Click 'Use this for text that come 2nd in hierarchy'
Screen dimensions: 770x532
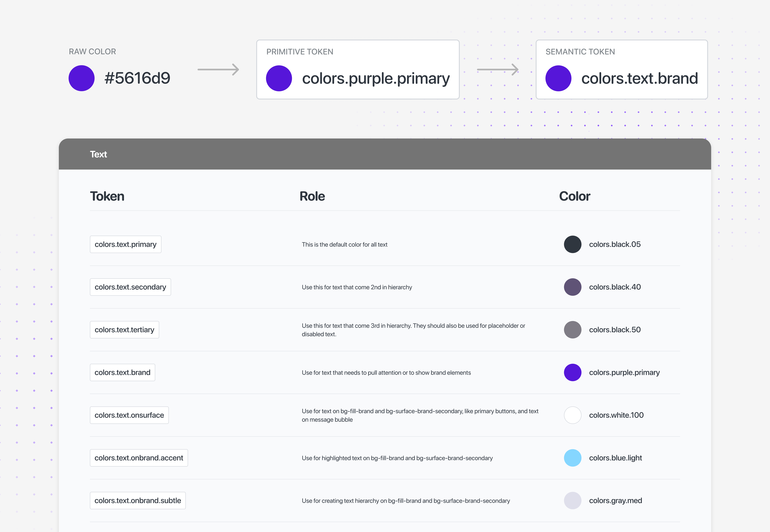pos(357,287)
